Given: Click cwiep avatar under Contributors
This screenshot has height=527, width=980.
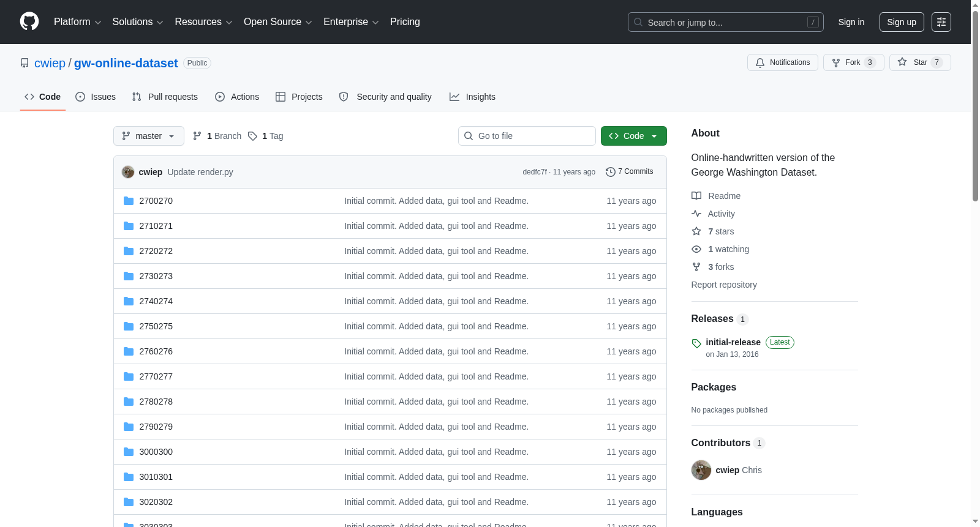Looking at the screenshot, I should tap(701, 470).
